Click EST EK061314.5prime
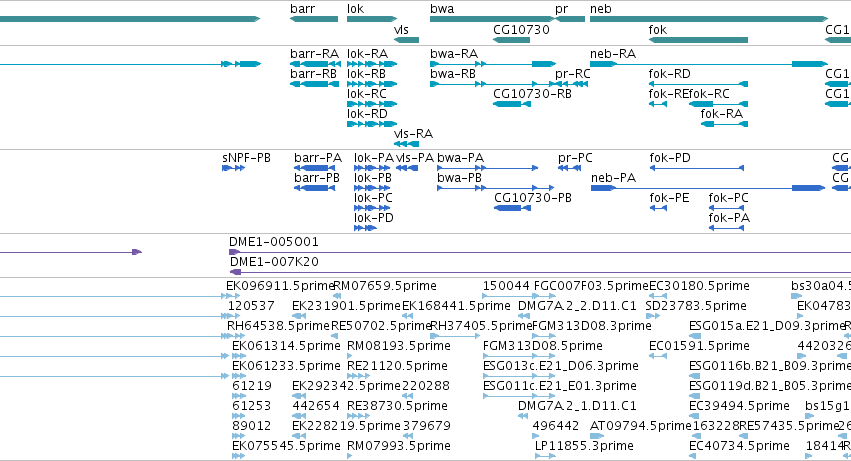The height and width of the screenshot is (461, 851). pyautogui.click(x=286, y=346)
